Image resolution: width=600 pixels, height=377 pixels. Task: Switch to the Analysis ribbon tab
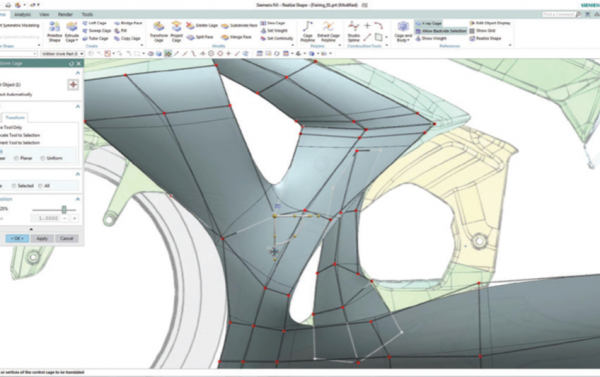pyautogui.click(x=22, y=15)
